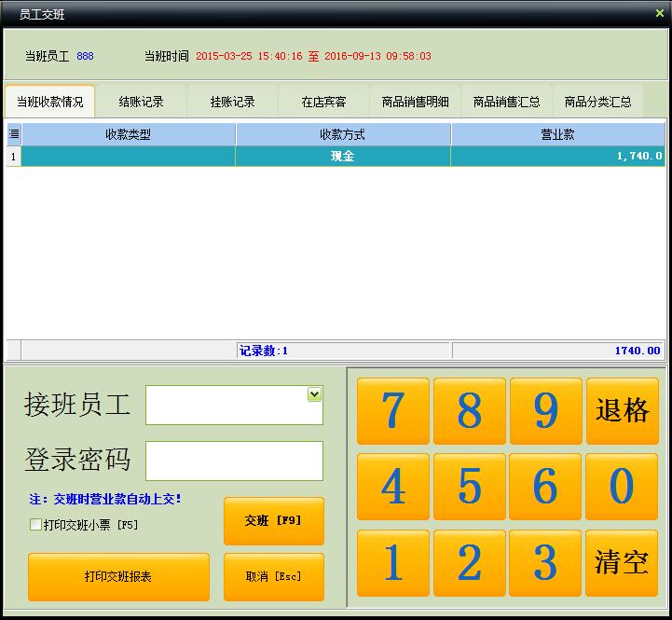672x620 pixels.
Task: Tap keypad digit 8
Action: (x=470, y=411)
